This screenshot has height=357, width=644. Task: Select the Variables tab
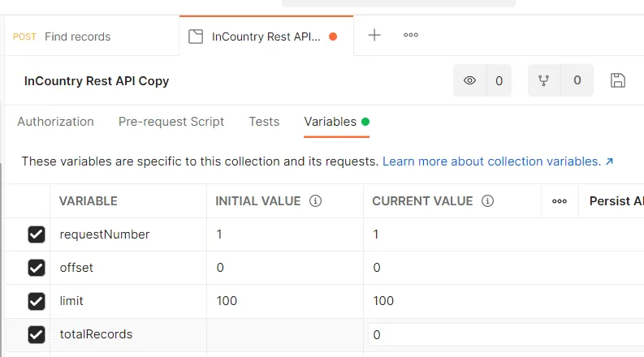(336, 122)
